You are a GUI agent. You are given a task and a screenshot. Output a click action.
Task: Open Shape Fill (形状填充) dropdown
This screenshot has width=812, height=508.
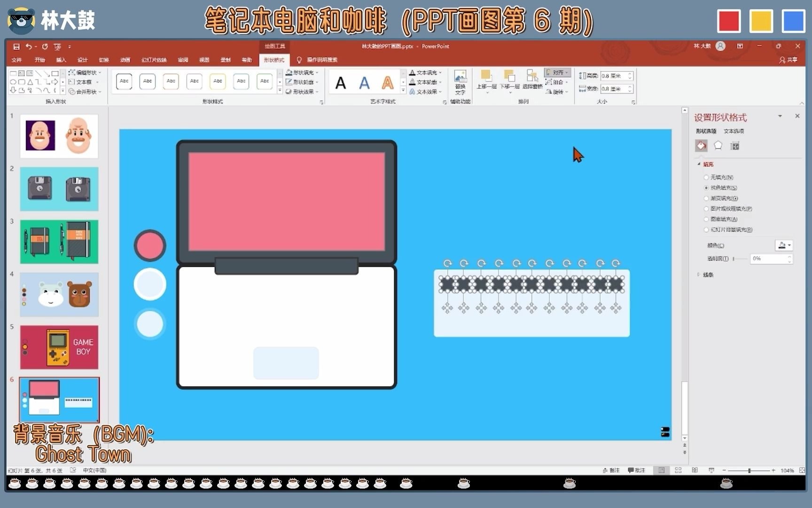tap(302, 72)
